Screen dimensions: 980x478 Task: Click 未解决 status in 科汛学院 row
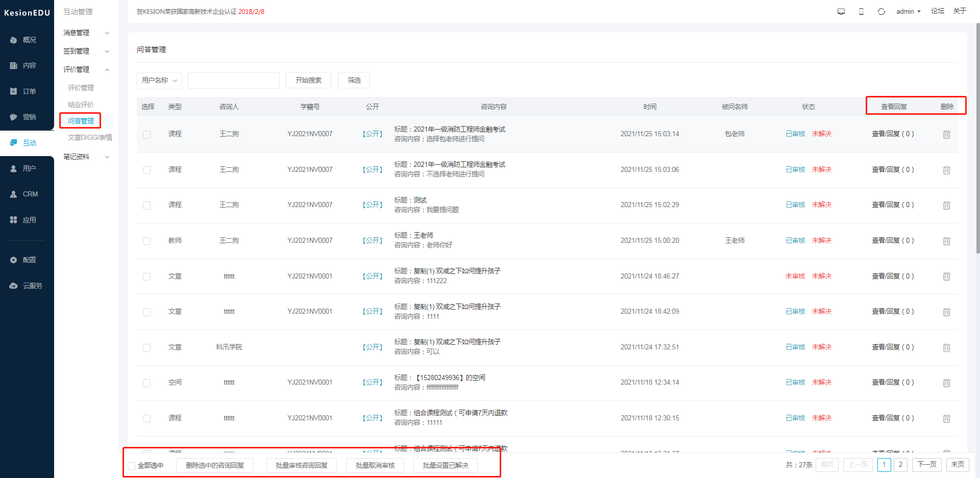point(822,347)
